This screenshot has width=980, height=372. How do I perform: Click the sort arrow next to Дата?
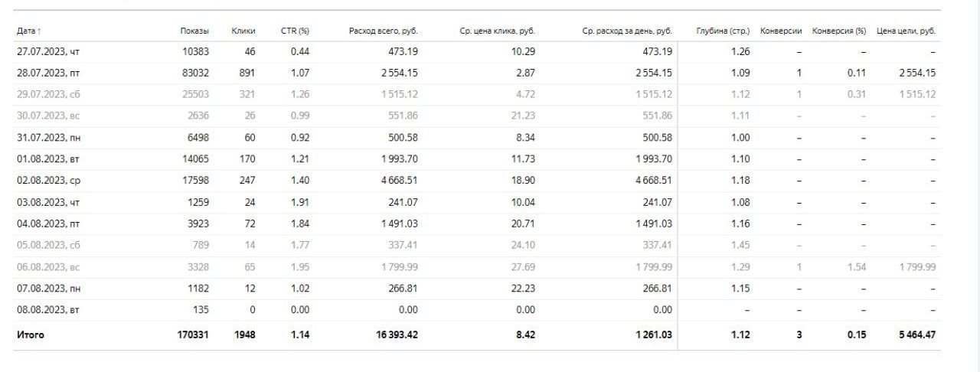(39, 31)
